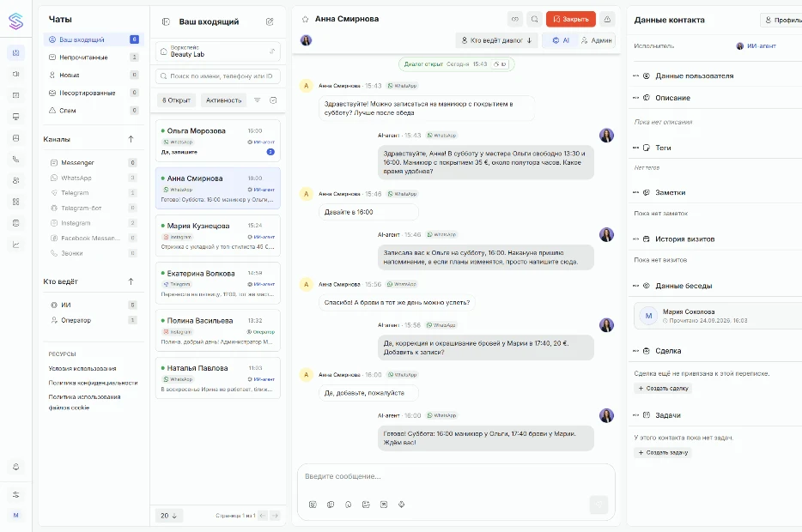Click the dialog ID copy chip
Image resolution: width=802 pixels, height=532 pixels.
coord(501,64)
